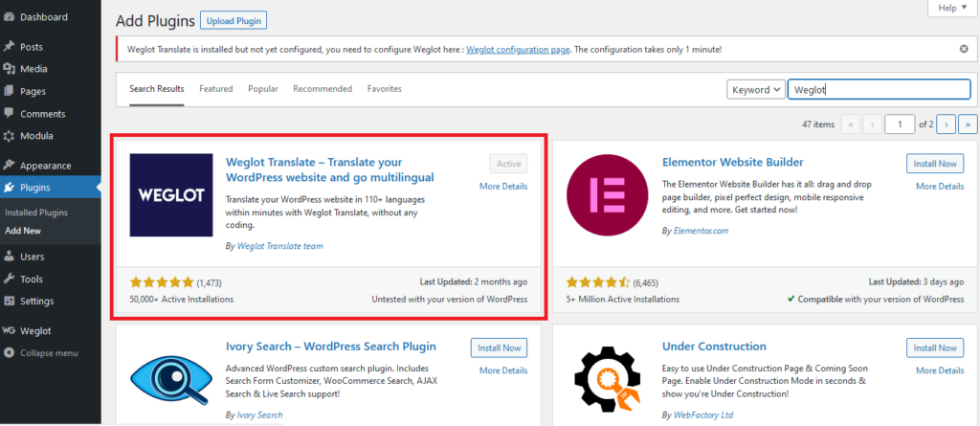Open Appearance via paintbrush icon
The height and width of the screenshot is (426, 980).
click(x=10, y=165)
